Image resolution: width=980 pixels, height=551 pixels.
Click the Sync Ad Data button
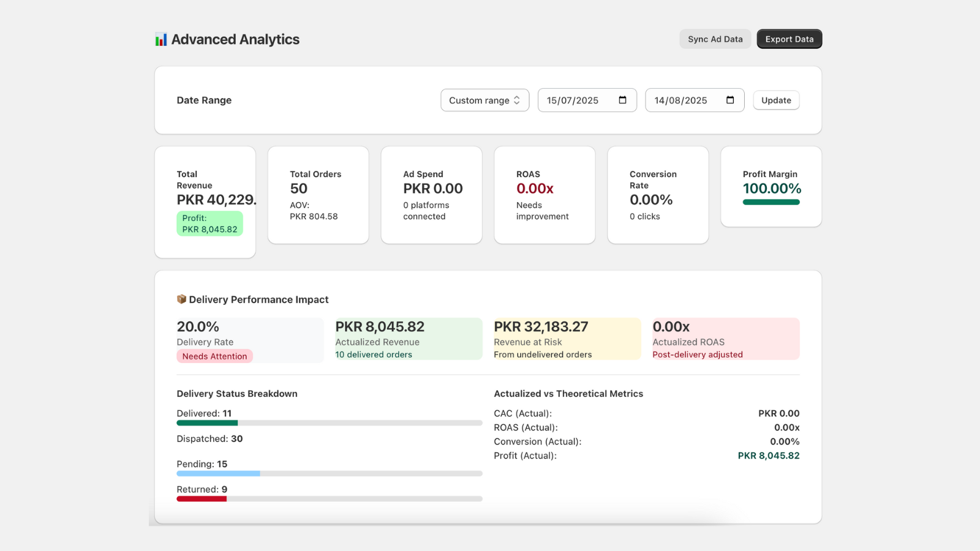tap(715, 39)
